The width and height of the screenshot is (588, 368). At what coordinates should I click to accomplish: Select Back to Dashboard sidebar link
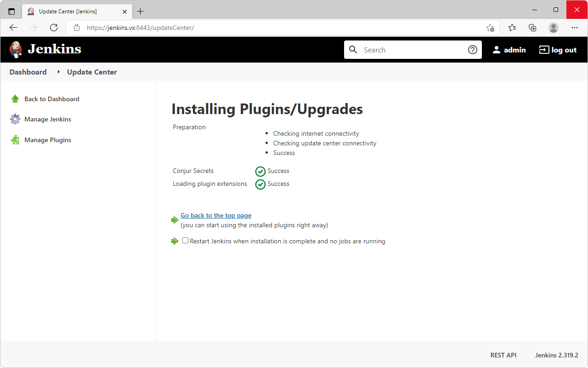[52, 99]
